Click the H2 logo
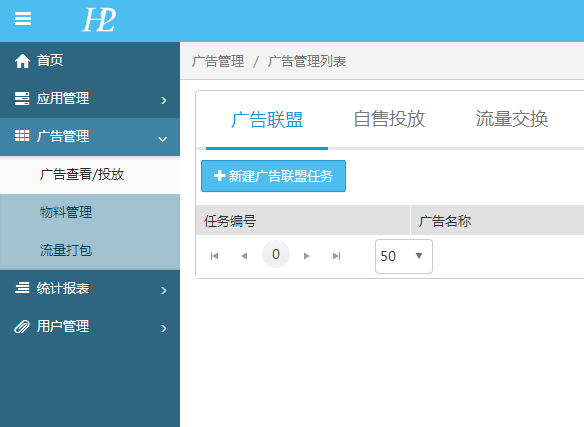Screen dimensions: 584x427 tap(99, 20)
